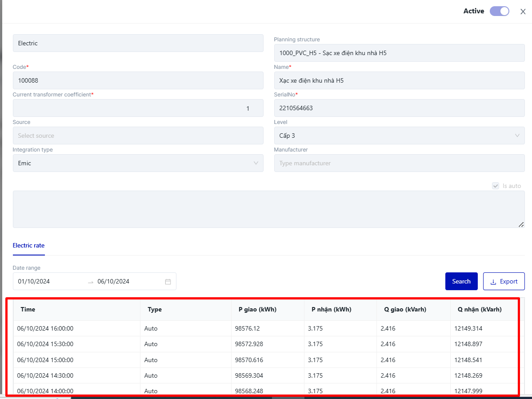Click the end date 06/10/2024
This screenshot has height=399, width=532.
[113, 282]
